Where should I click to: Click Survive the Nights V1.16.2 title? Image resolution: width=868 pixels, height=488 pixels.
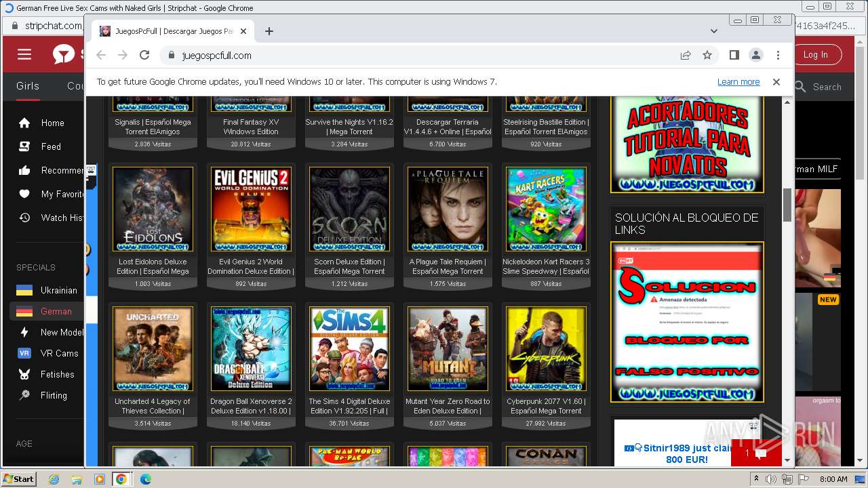coord(349,127)
